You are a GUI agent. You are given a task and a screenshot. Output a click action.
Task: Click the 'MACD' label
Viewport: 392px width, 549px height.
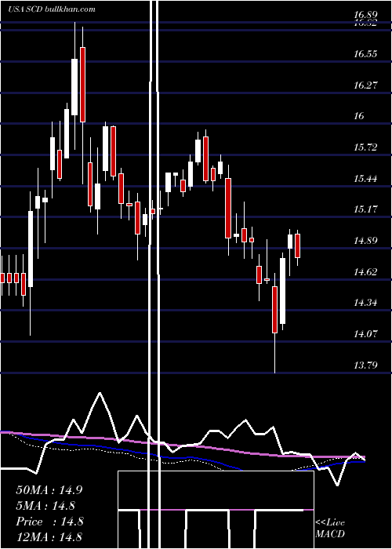pos(330,534)
